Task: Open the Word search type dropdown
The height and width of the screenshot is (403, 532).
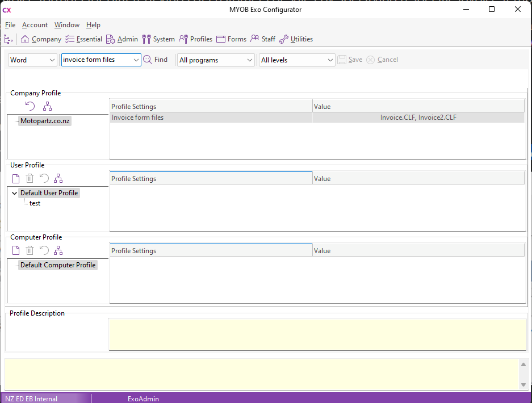Action: click(x=52, y=60)
